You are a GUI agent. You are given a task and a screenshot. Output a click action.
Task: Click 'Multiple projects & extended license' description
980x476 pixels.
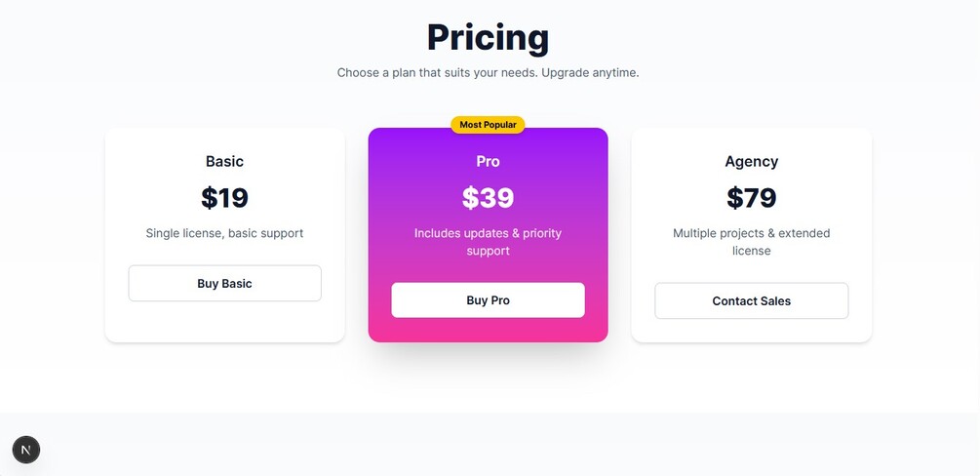click(751, 242)
